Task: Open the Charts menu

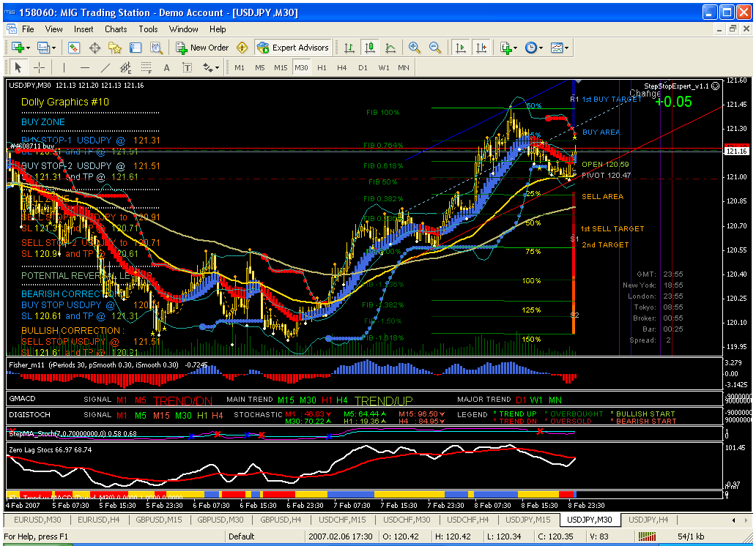Action: (x=116, y=29)
